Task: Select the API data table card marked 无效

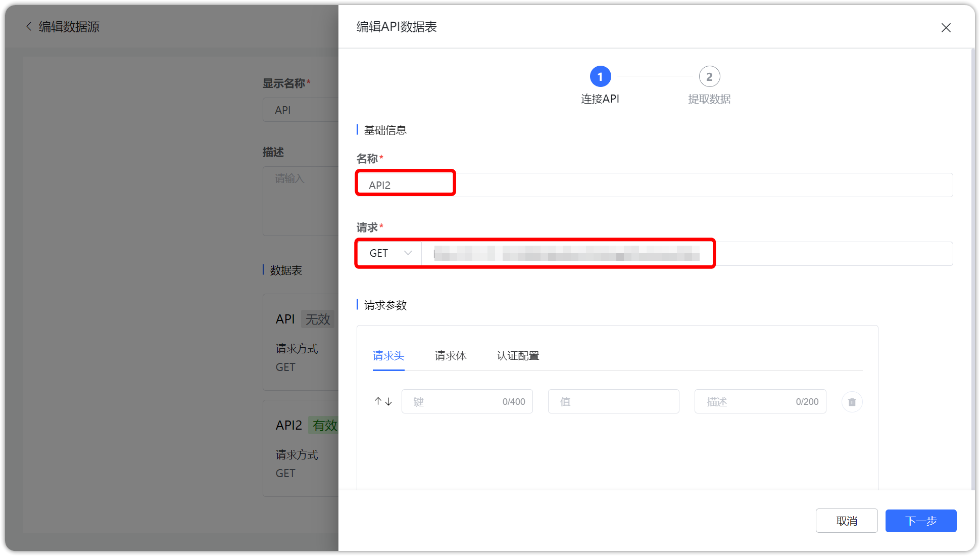Action: pos(303,342)
